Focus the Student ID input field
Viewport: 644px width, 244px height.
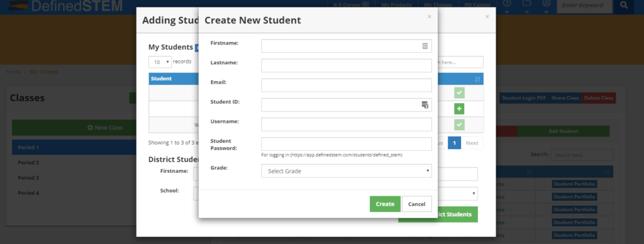click(347, 105)
